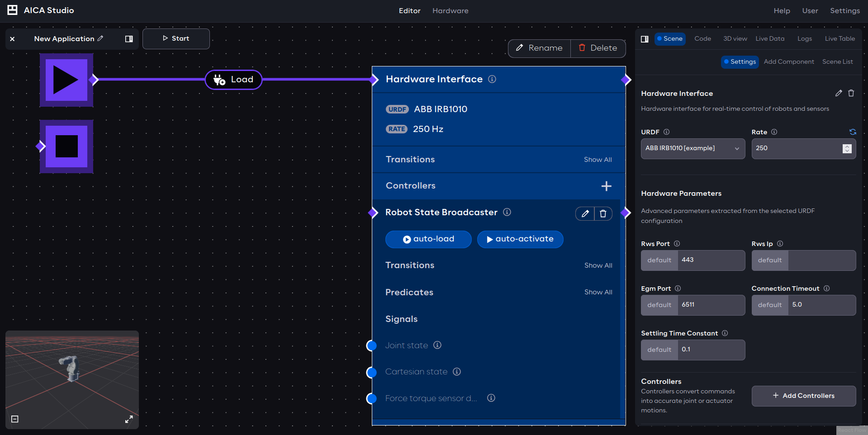Expand Show All for Hardware Interface Transitions
868x435 pixels.
[598, 160]
